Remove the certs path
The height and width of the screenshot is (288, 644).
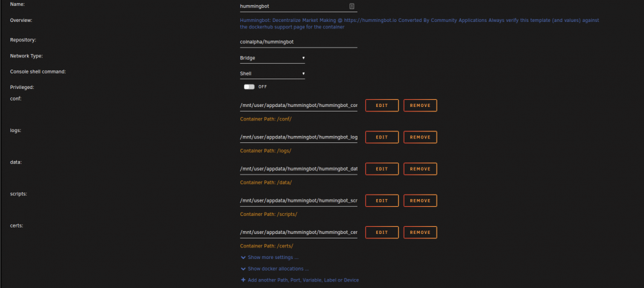tap(420, 232)
